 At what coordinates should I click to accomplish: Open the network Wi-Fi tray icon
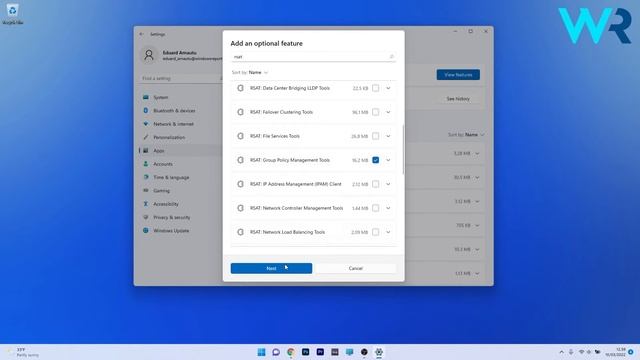[x=581, y=352]
